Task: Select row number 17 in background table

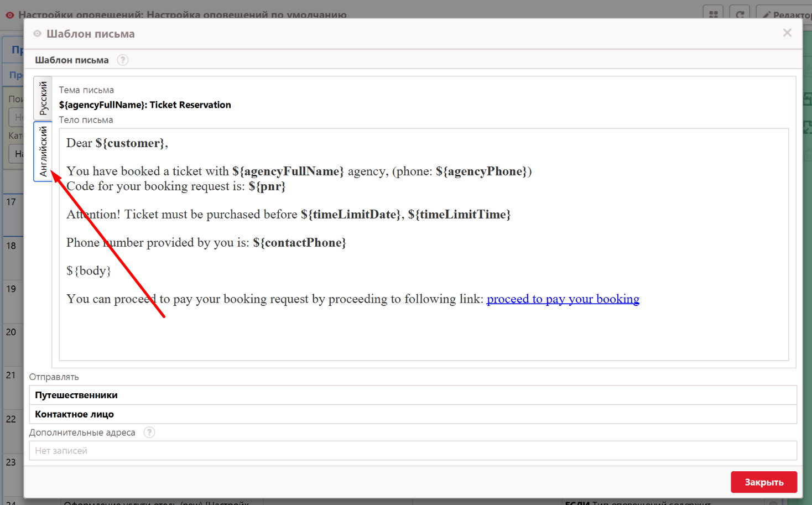Action: pyautogui.click(x=11, y=202)
